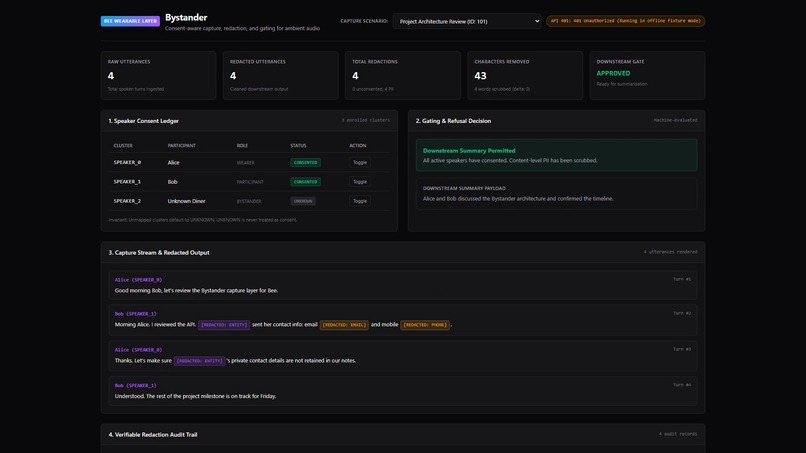Click the API 401 Unauthorized status badge
806x453 pixels.
(x=625, y=21)
